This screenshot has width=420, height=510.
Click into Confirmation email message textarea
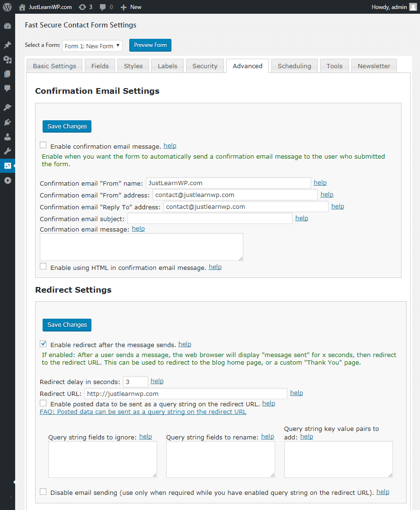pos(142,247)
